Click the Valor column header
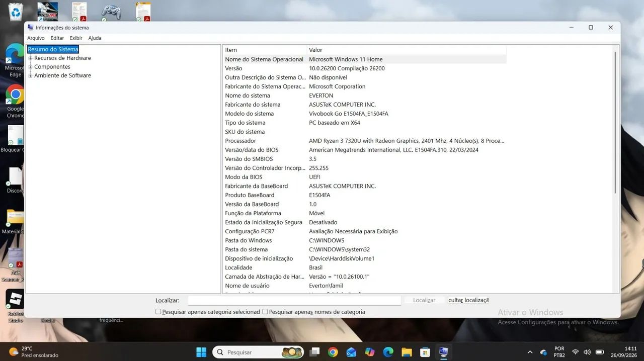This screenshot has width=644, height=361. click(x=407, y=50)
